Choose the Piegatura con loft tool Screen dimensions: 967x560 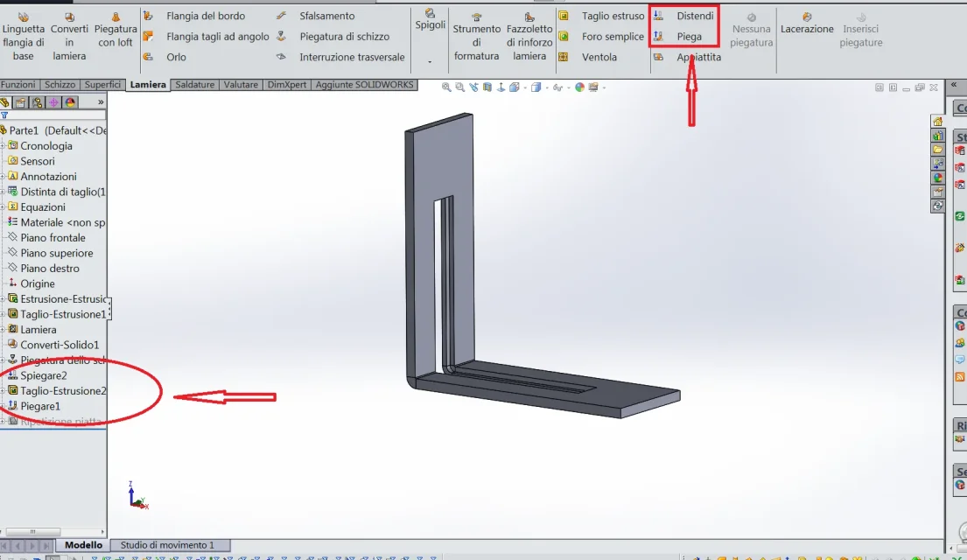pos(116,29)
